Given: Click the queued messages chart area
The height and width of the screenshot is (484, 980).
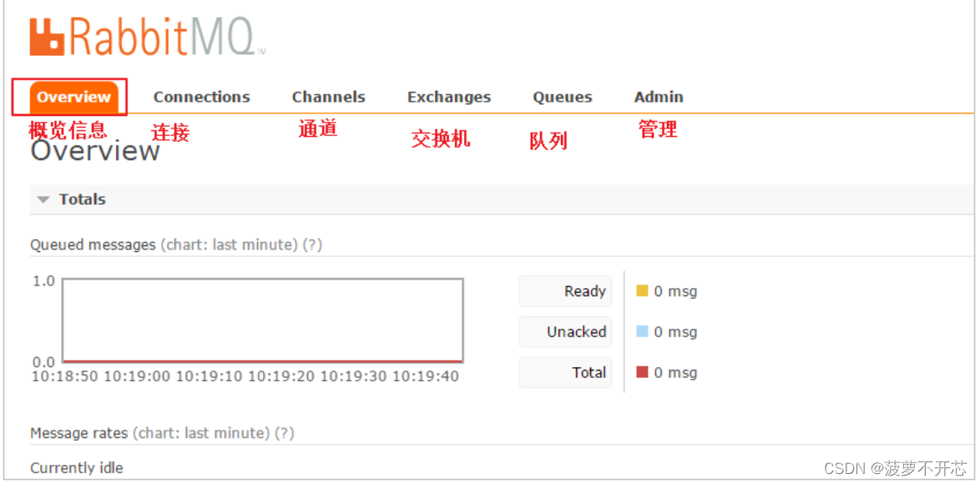Looking at the screenshot, I should 261,320.
